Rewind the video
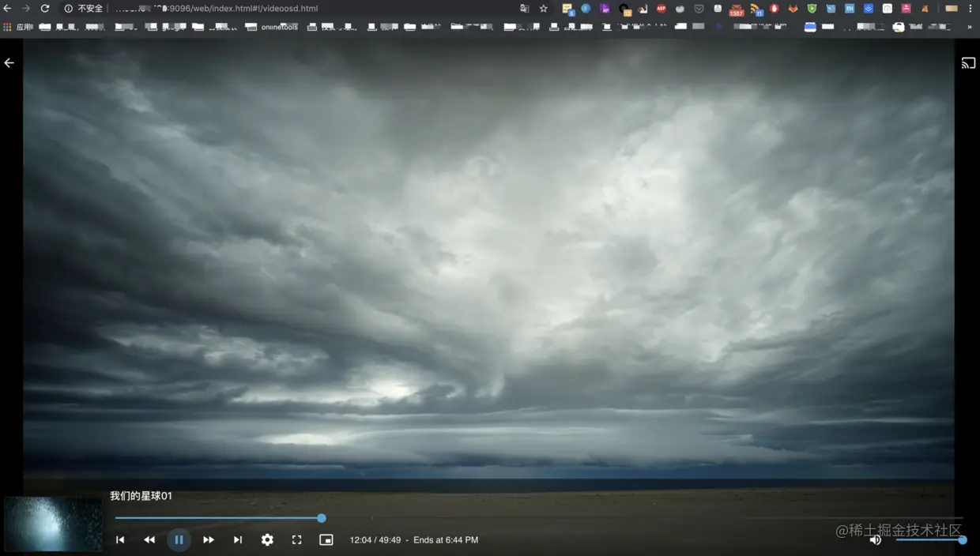The height and width of the screenshot is (556, 980). pyautogui.click(x=149, y=540)
